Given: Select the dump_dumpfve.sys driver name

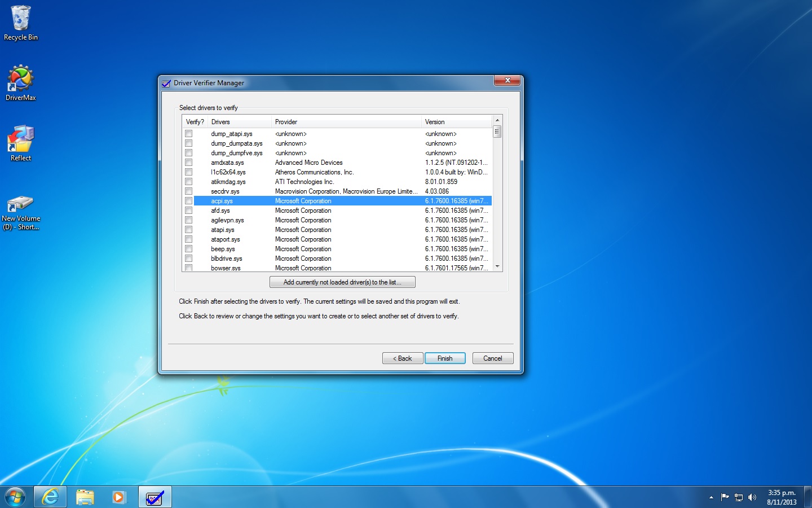Looking at the screenshot, I should point(237,153).
